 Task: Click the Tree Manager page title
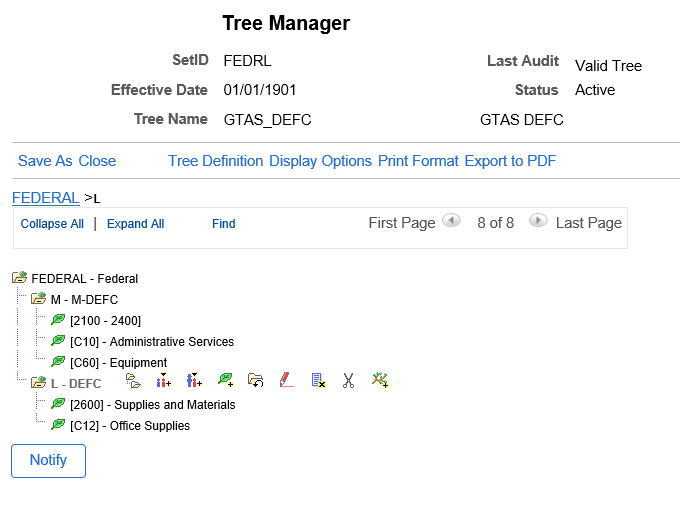[286, 23]
